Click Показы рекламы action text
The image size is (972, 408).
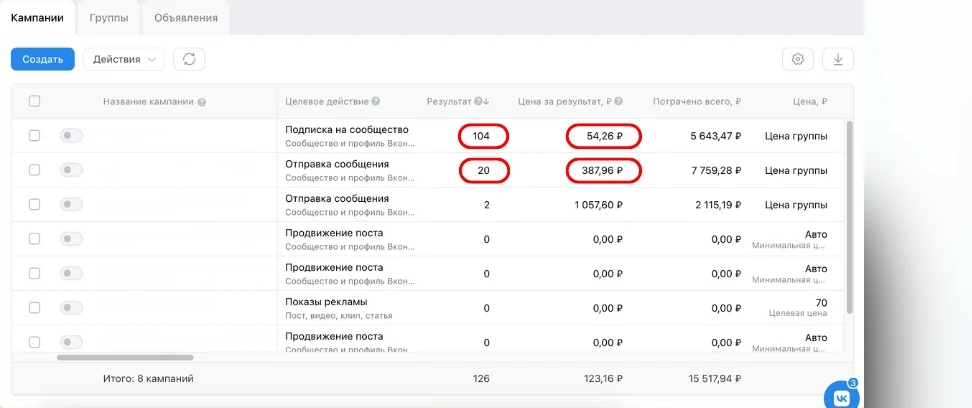pos(327,302)
